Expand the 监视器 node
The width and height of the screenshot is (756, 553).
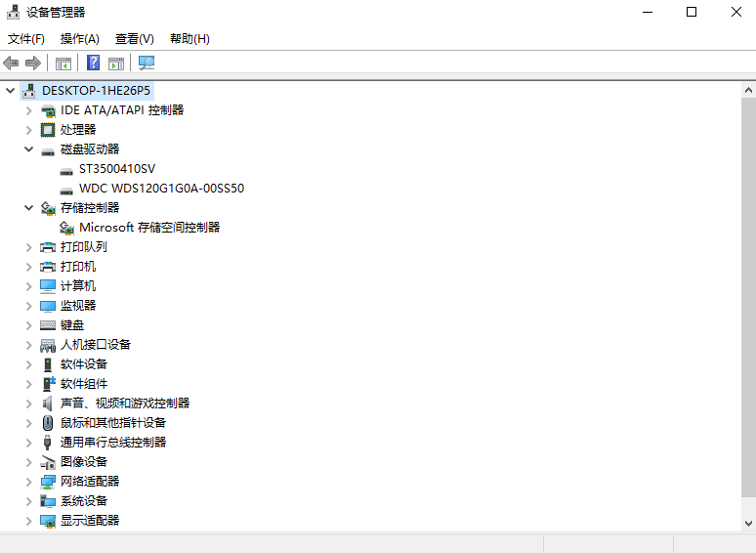pos(29,306)
